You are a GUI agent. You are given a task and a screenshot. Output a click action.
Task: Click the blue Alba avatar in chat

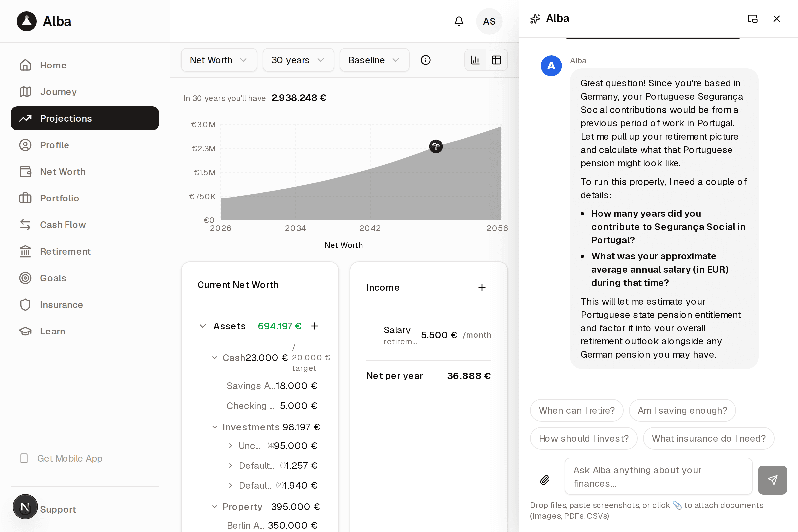(x=551, y=66)
